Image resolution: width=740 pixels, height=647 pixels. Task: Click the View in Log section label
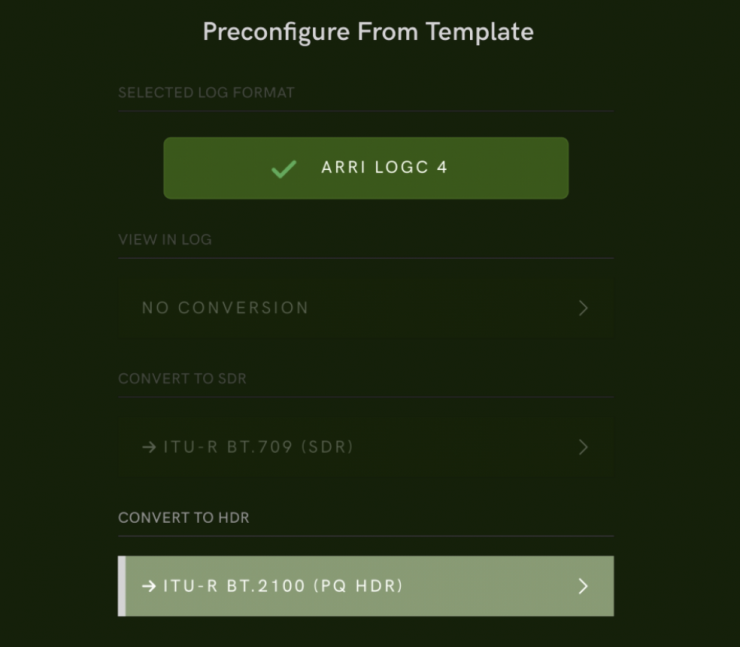pos(165,240)
